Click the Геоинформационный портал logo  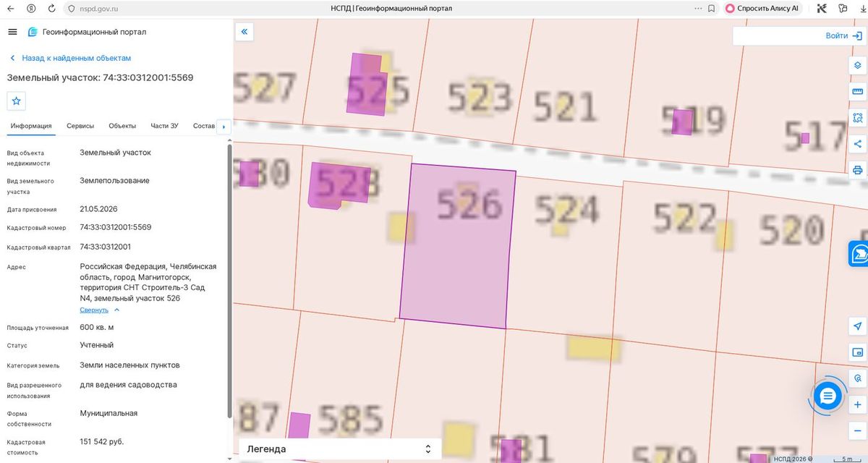pos(87,32)
